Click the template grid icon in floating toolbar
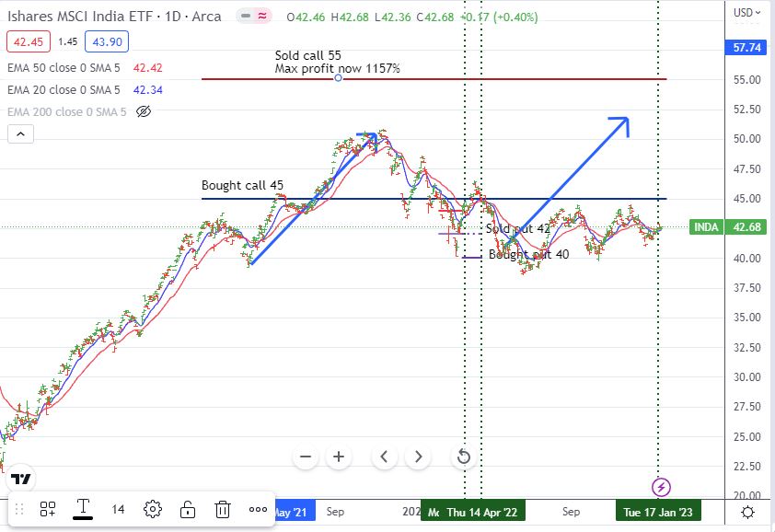The width and height of the screenshot is (775, 532). tap(48, 509)
